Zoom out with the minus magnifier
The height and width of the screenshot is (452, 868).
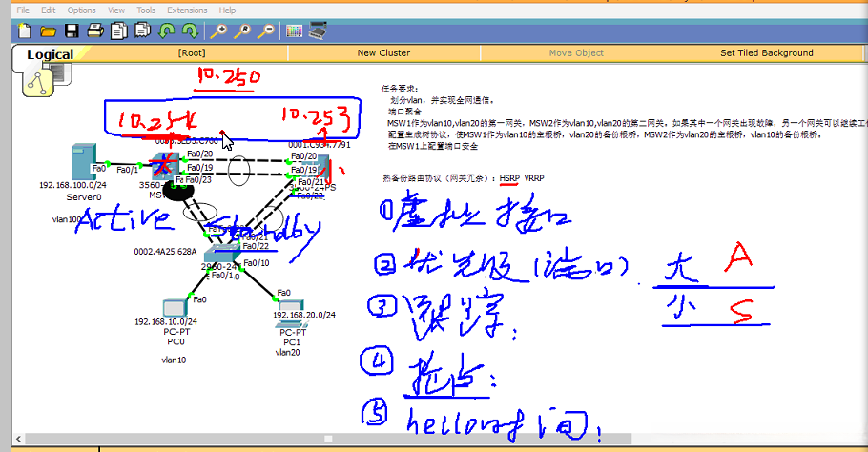[266, 31]
